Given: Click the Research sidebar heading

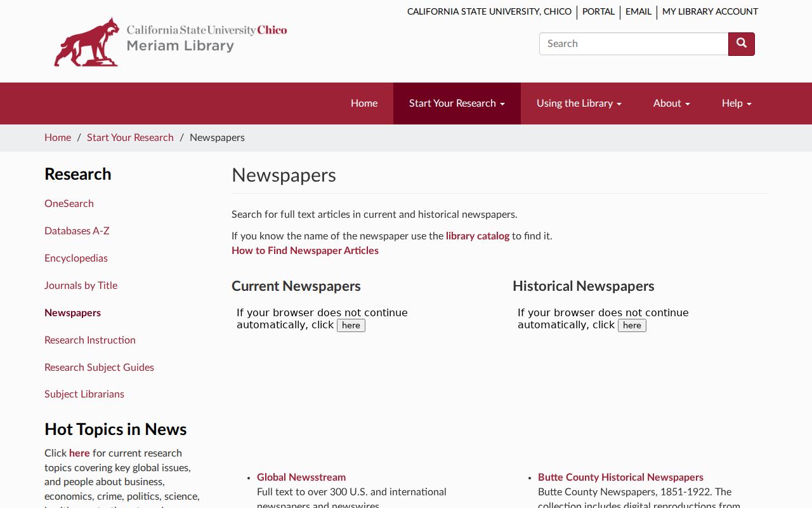Looking at the screenshot, I should (x=78, y=175).
